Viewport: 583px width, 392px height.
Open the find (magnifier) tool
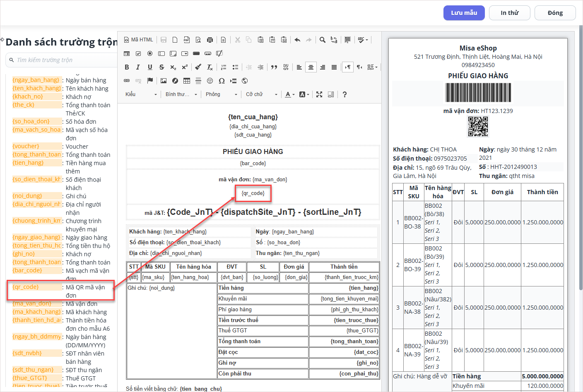[322, 40]
